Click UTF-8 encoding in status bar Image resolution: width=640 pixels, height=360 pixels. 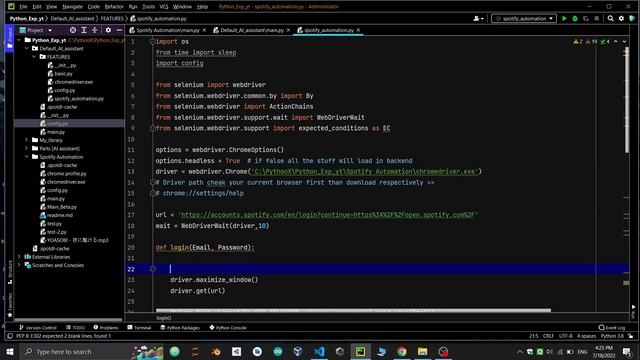(x=566, y=336)
